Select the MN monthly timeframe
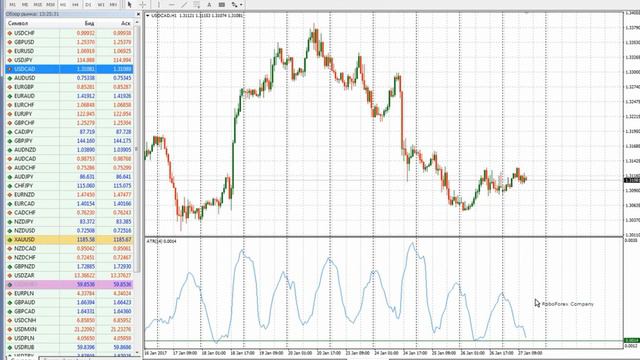This screenshot has height=360, width=640. click(x=113, y=4)
